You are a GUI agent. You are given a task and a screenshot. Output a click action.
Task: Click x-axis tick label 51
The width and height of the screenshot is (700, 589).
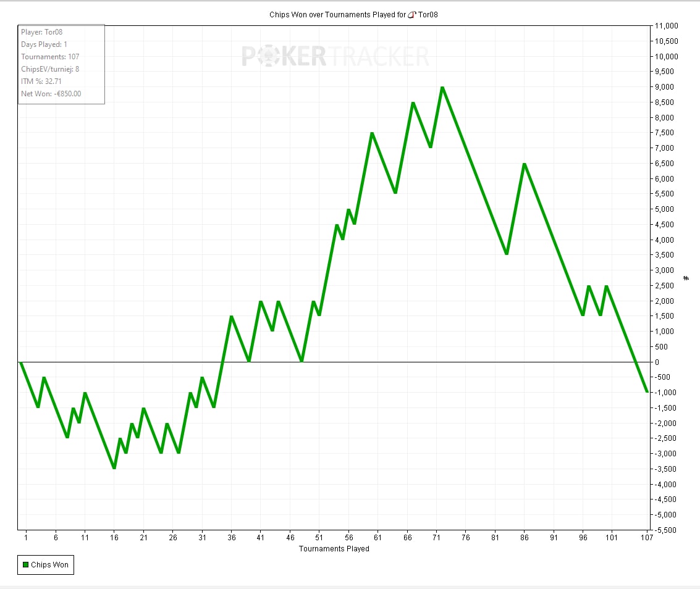point(319,538)
